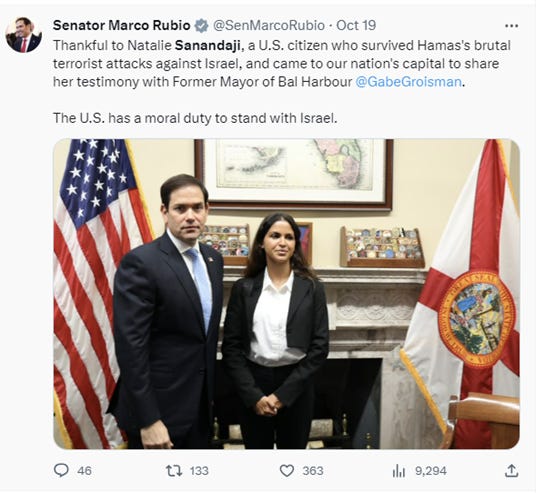Click the retweet arrows icon
Screen dimensions: 545x493
point(174,471)
